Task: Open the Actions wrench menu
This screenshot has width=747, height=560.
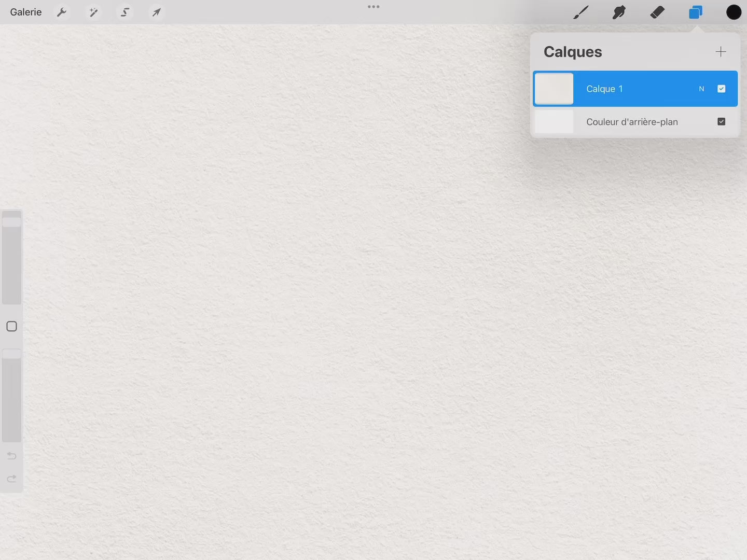Action: 62,12
